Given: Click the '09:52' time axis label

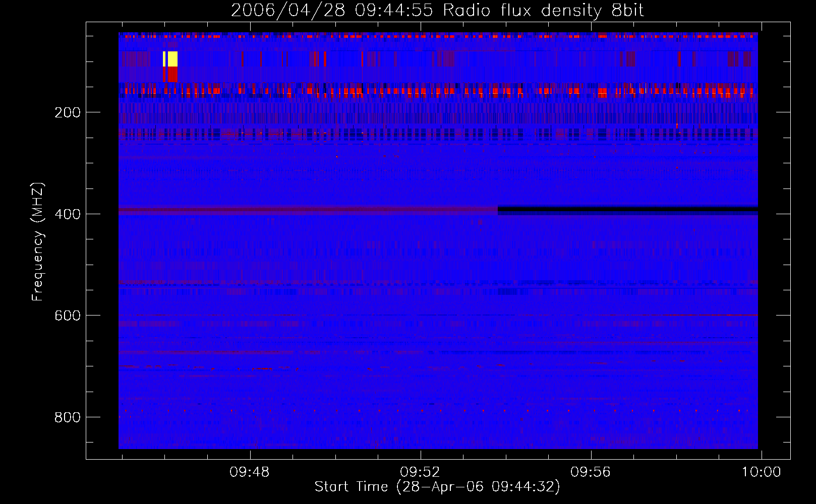Looking at the screenshot, I should 420,472.
